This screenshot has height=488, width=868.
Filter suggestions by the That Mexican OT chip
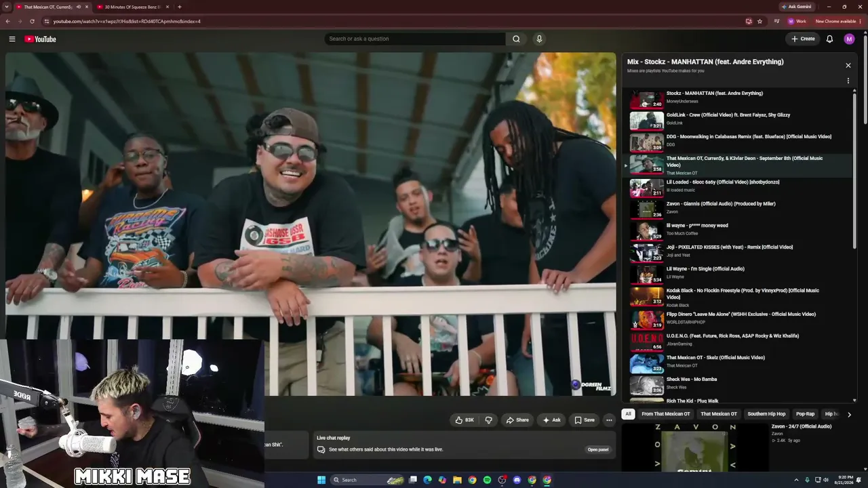(719, 414)
